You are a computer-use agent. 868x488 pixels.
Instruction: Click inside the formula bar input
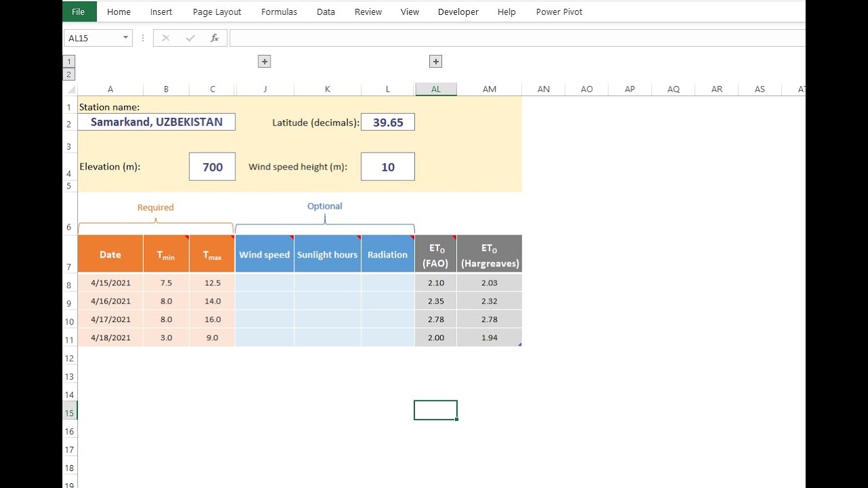(517, 38)
